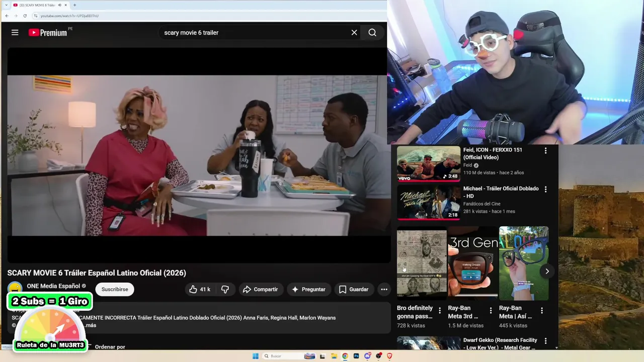This screenshot has height=362, width=644.
Task: Click the video player area
Action: point(199,155)
